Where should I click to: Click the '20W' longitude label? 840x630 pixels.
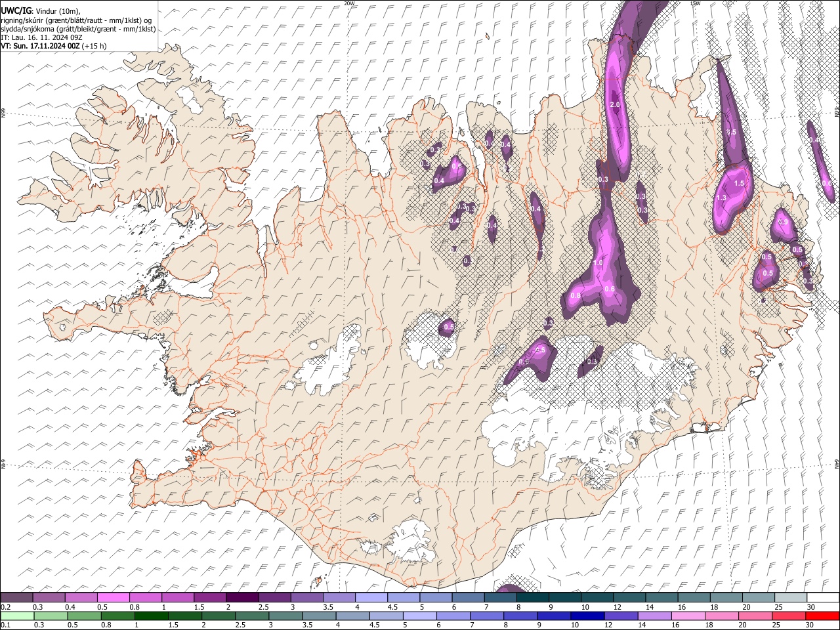(349, 3)
